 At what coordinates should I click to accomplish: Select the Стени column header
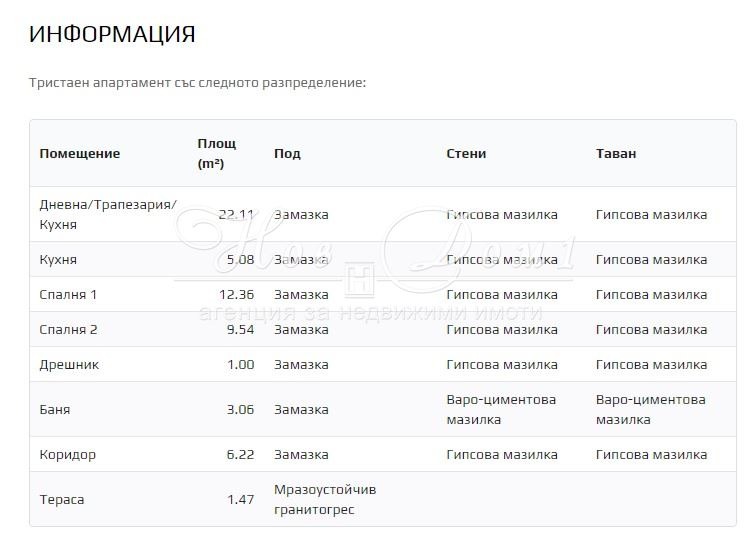click(x=466, y=154)
